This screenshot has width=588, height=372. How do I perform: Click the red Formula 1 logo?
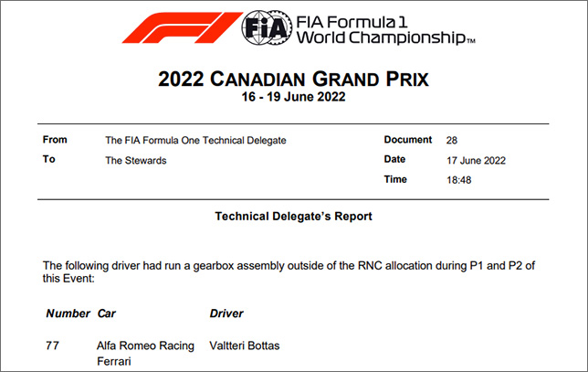pyautogui.click(x=183, y=27)
